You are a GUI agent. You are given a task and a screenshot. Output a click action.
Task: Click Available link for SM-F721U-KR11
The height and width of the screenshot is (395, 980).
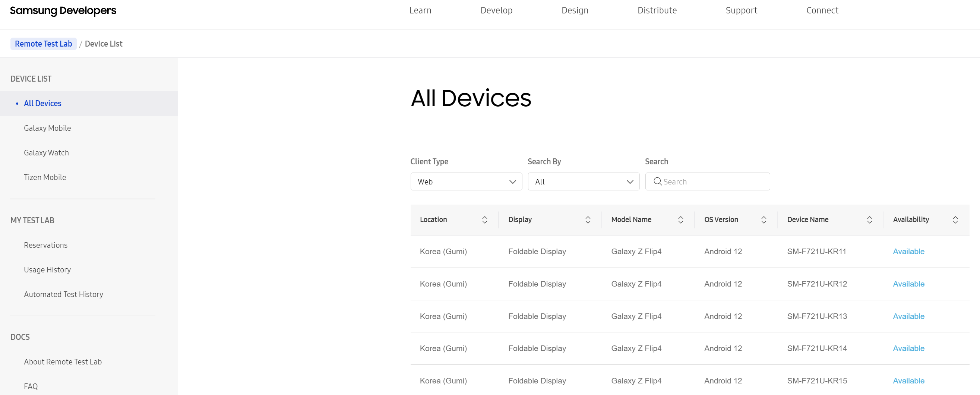908,252
